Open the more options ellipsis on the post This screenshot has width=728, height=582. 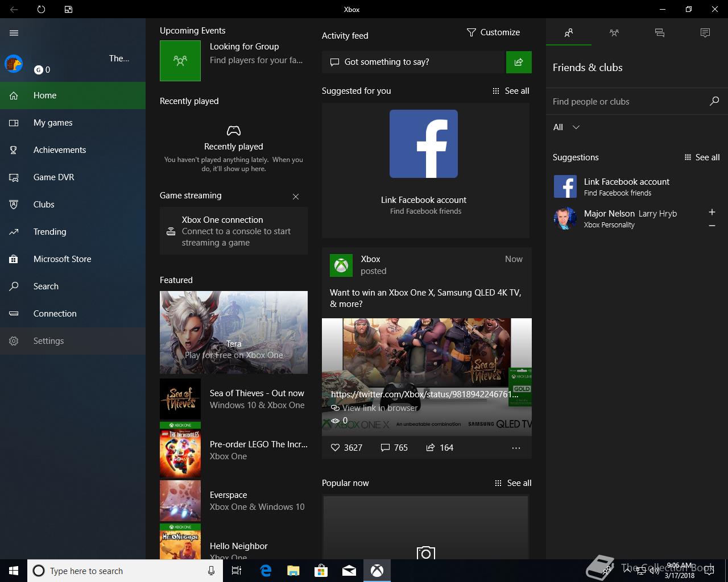[x=516, y=448]
